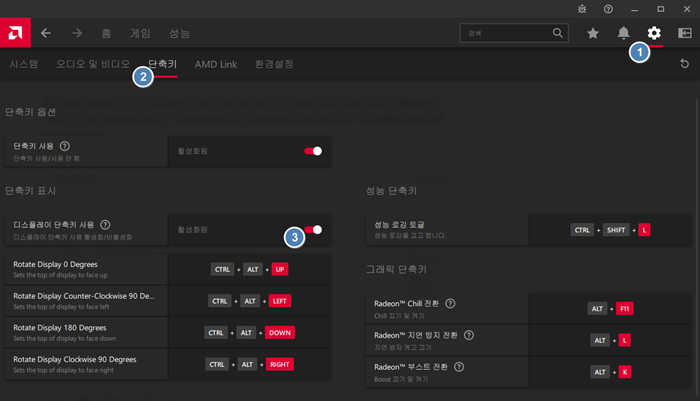Show help for 디스플레이 단축키 사용
The image size is (700, 401).
(105, 225)
